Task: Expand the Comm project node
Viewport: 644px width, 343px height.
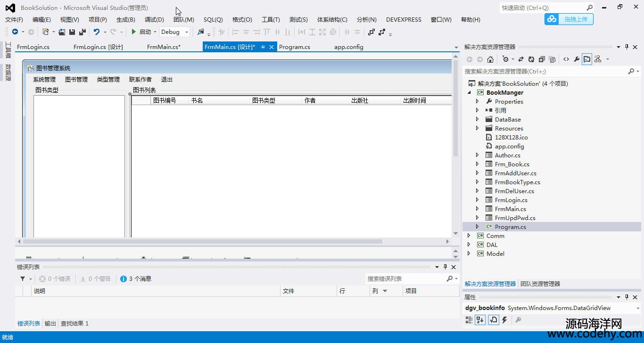Action: pyautogui.click(x=469, y=236)
